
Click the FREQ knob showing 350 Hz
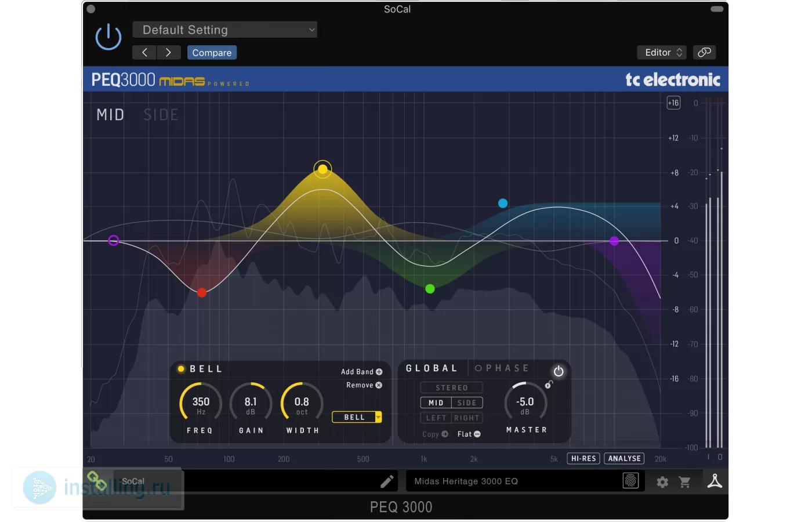point(201,401)
